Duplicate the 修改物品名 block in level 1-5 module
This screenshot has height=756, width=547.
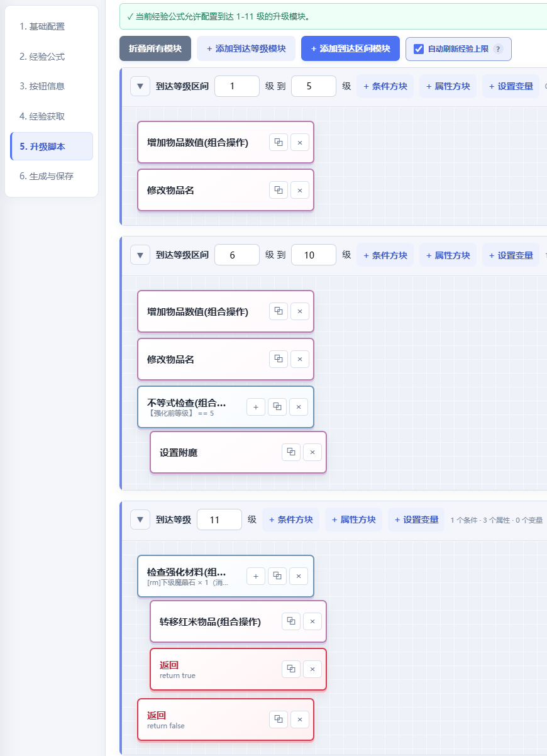(x=279, y=190)
